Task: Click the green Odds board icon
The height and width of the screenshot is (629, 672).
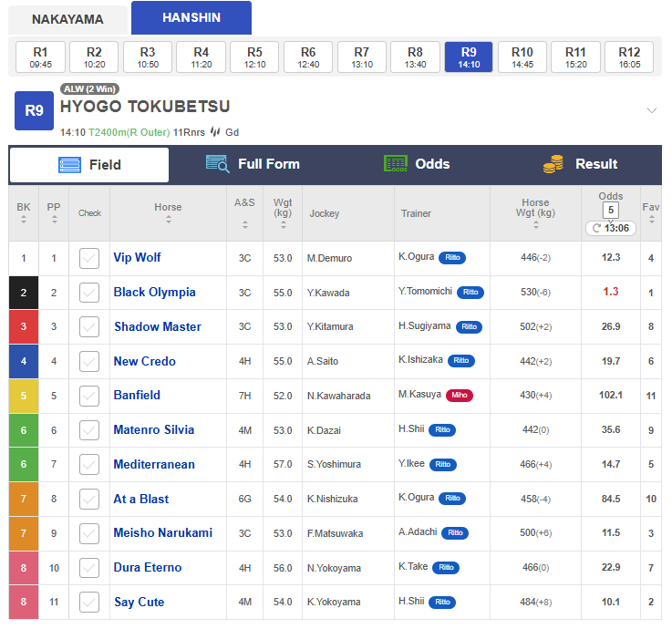Action: tap(396, 164)
